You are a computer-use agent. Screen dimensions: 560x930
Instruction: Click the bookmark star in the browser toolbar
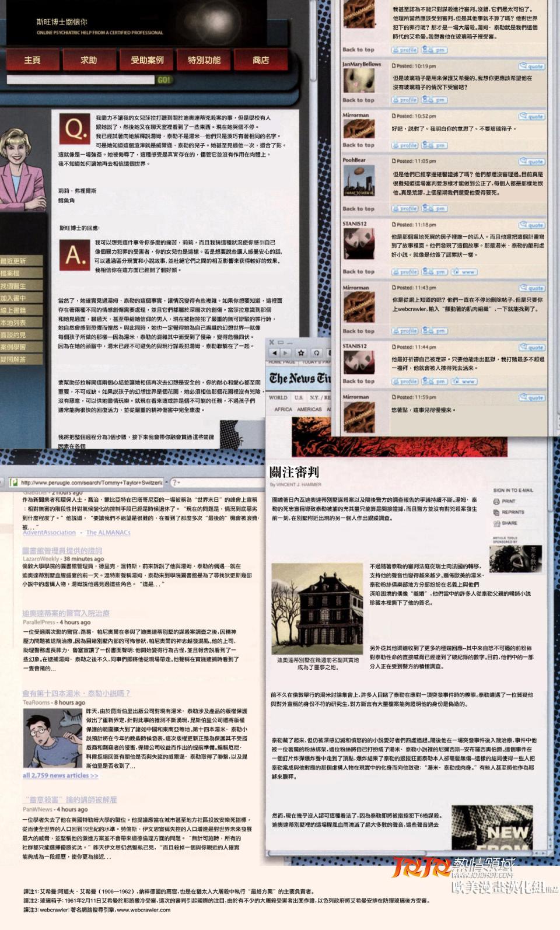point(301,353)
